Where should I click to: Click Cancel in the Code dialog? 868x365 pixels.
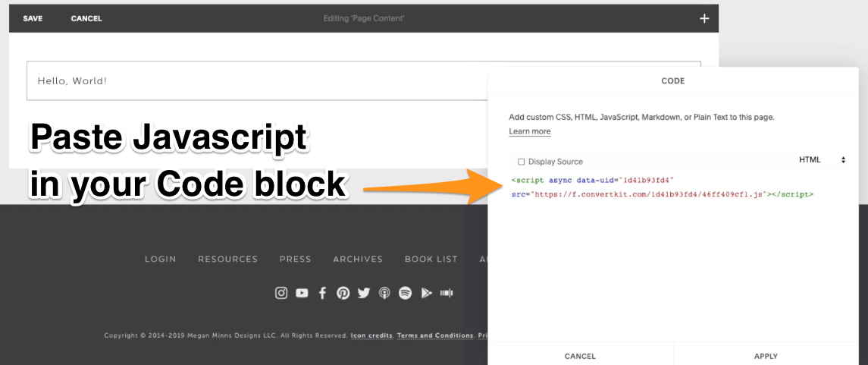(x=580, y=356)
